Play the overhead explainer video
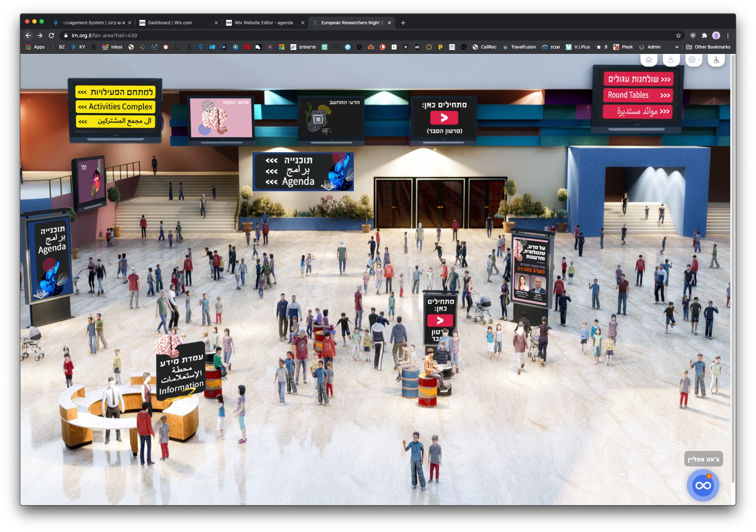Image resolution: width=756 pixels, height=532 pixels. 444,118
